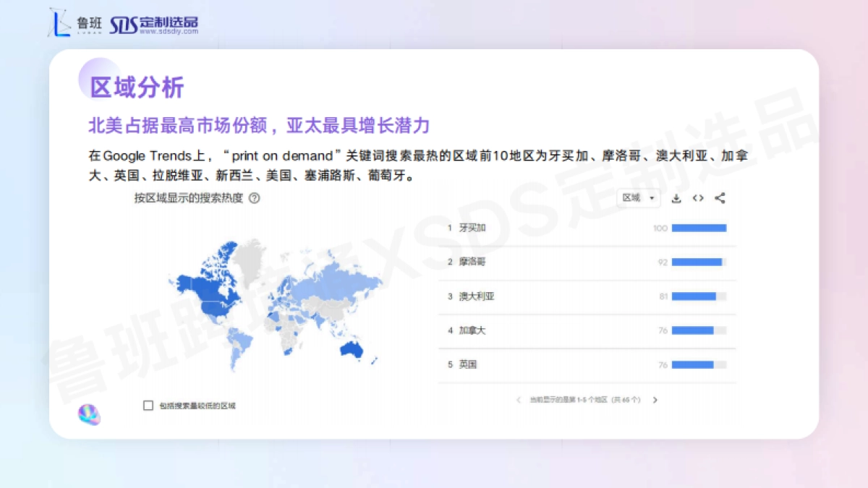Click the help question mark beside 按区域显示的搜索热度

pos(252,198)
